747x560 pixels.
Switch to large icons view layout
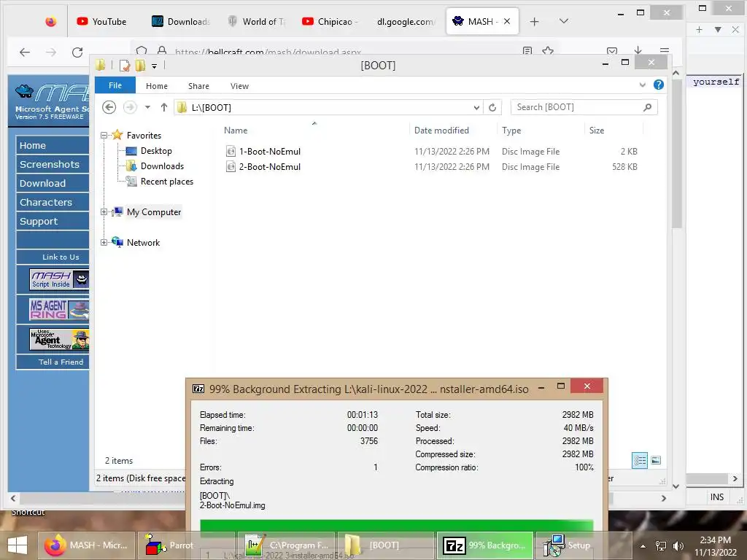[656, 460]
